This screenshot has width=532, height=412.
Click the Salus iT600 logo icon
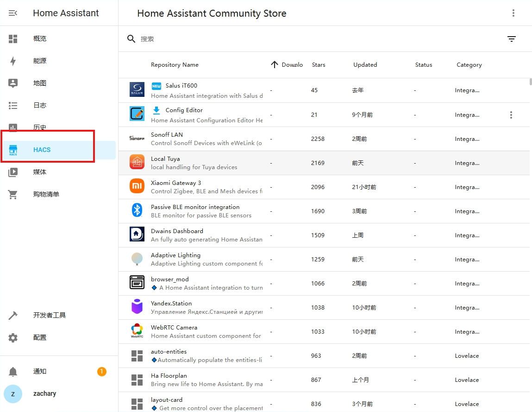[137, 89]
